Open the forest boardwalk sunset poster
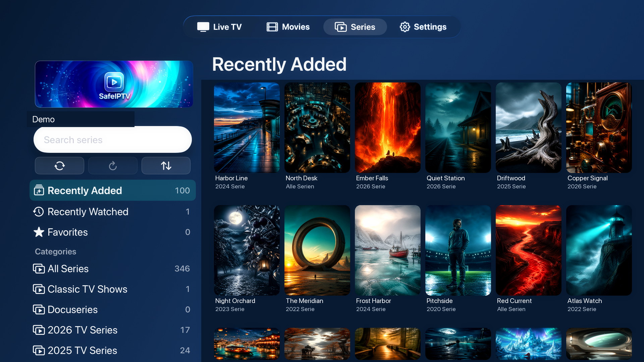Image resolution: width=644 pixels, height=362 pixels. (388, 344)
